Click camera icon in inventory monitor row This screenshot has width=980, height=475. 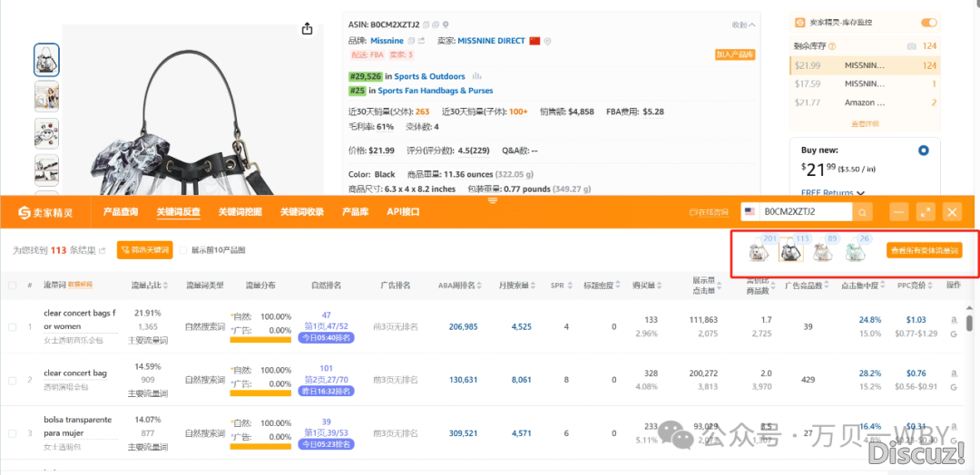point(911,46)
